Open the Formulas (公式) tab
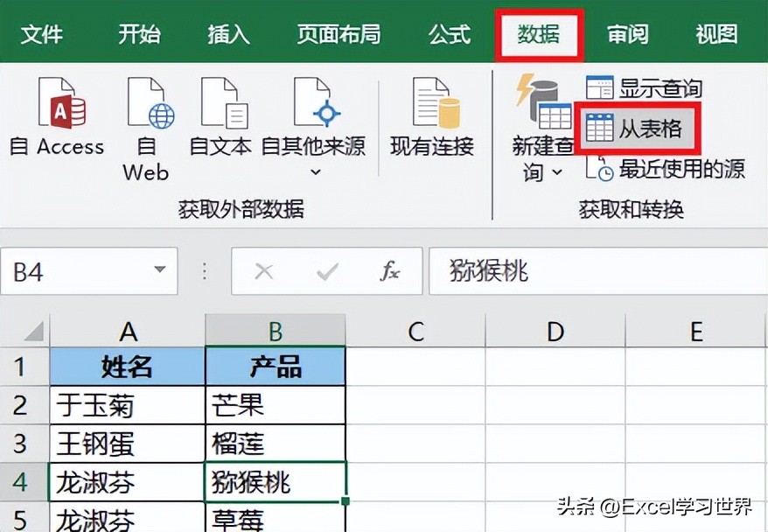The width and height of the screenshot is (768, 532). pyautogui.click(x=451, y=34)
